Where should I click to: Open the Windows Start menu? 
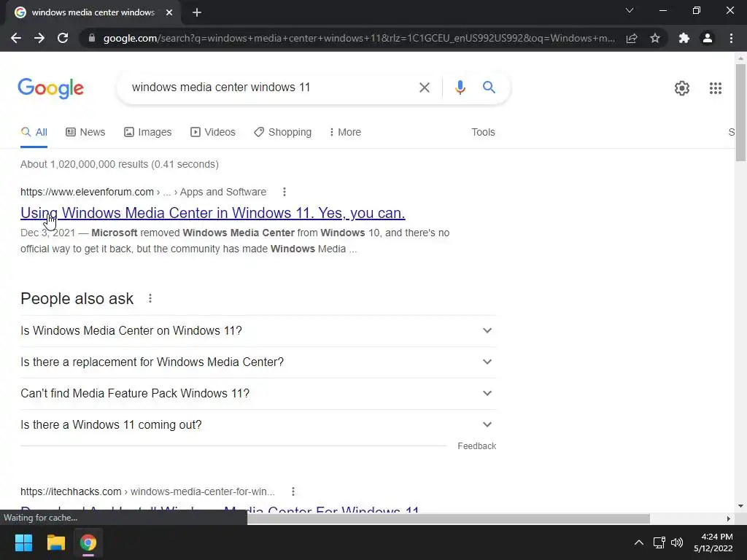[23, 542]
